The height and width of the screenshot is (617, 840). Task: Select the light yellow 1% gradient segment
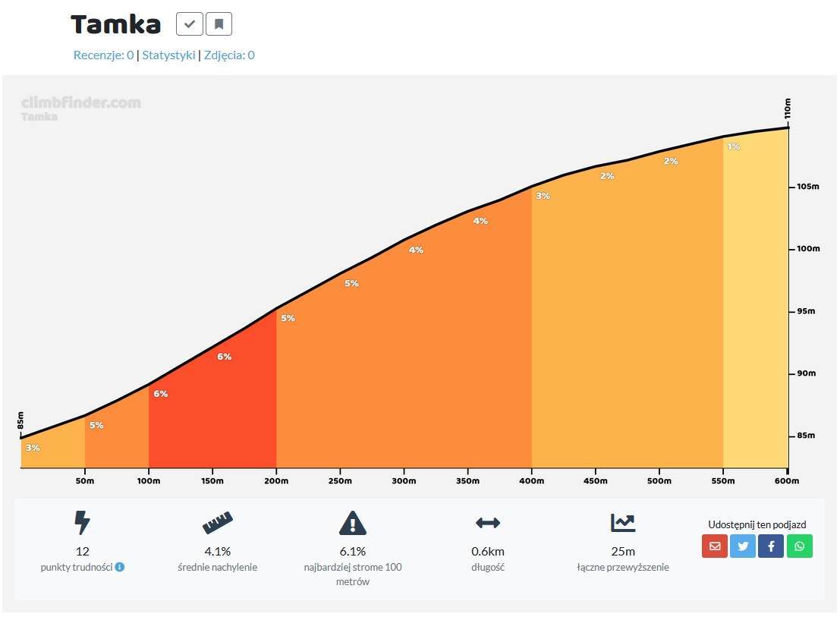pyautogui.click(x=755, y=300)
